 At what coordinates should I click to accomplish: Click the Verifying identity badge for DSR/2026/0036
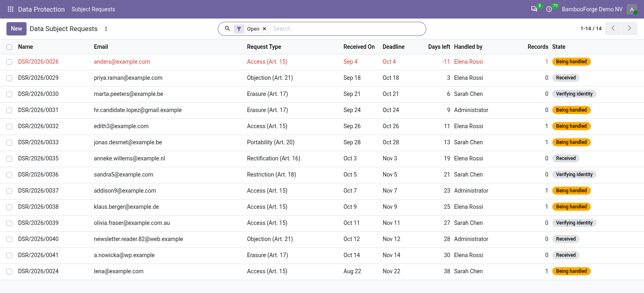[x=574, y=175]
